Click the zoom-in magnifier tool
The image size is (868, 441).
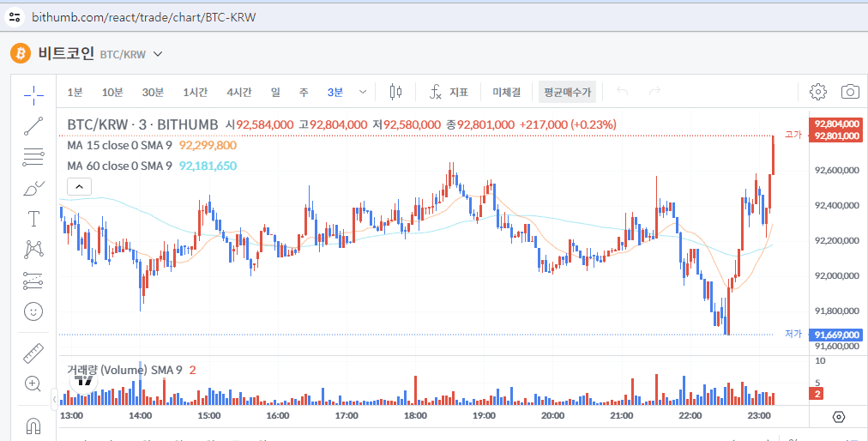click(x=33, y=384)
